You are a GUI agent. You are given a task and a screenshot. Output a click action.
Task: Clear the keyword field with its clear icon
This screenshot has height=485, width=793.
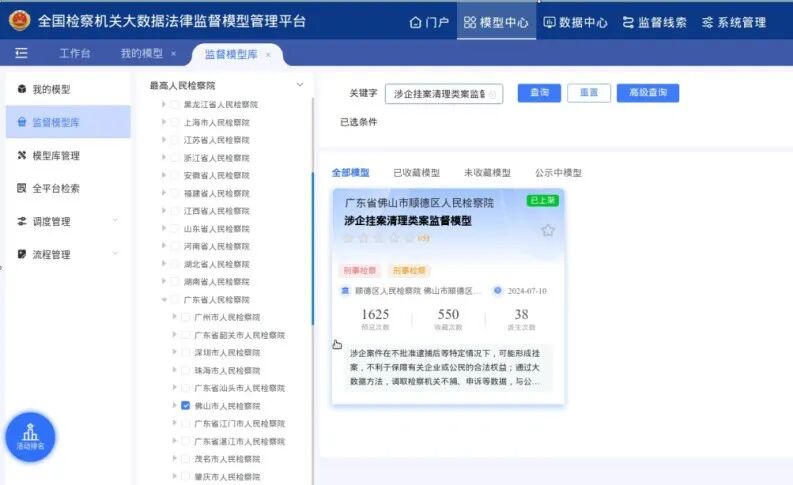point(492,94)
